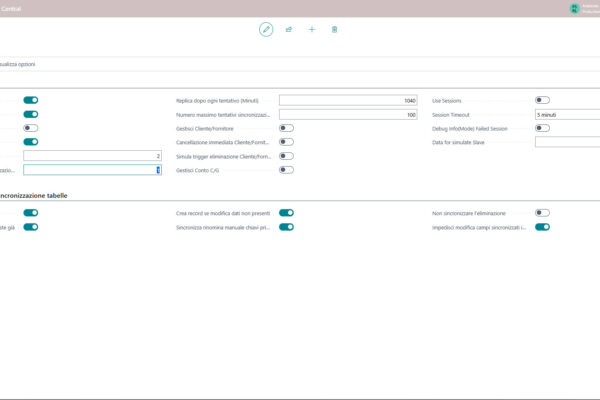Disable Crea record se modifica dati non presenti

click(286, 213)
